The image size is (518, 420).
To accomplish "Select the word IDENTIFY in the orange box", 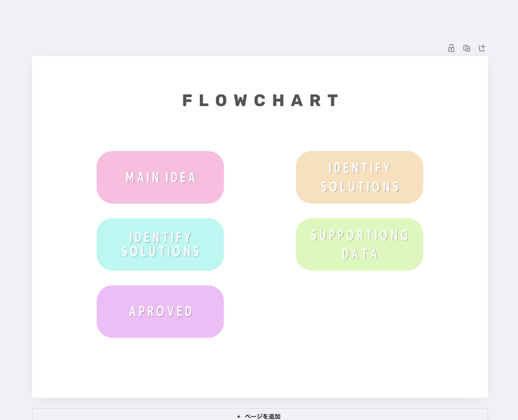I will coord(360,168).
